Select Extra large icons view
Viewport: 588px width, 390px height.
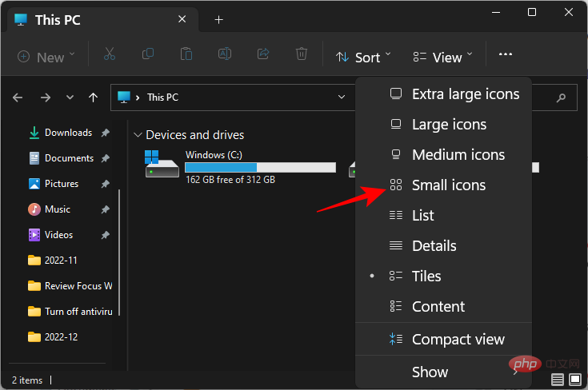443,94
